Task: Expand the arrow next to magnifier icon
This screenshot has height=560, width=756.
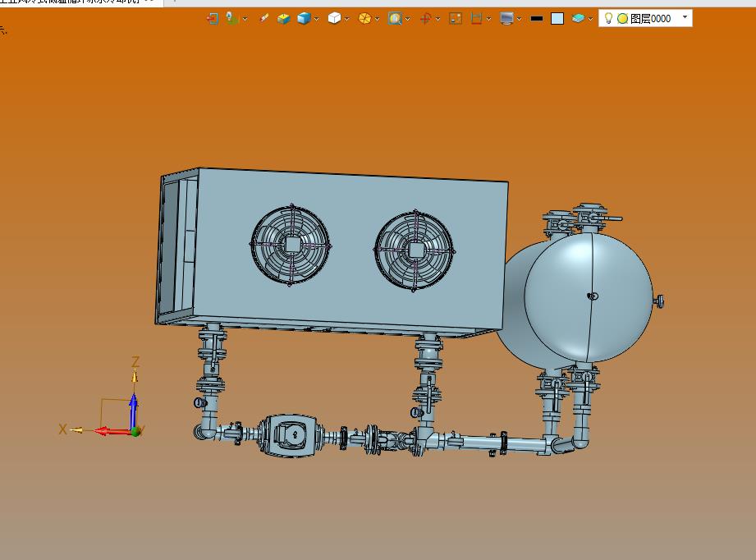Action: (408, 19)
